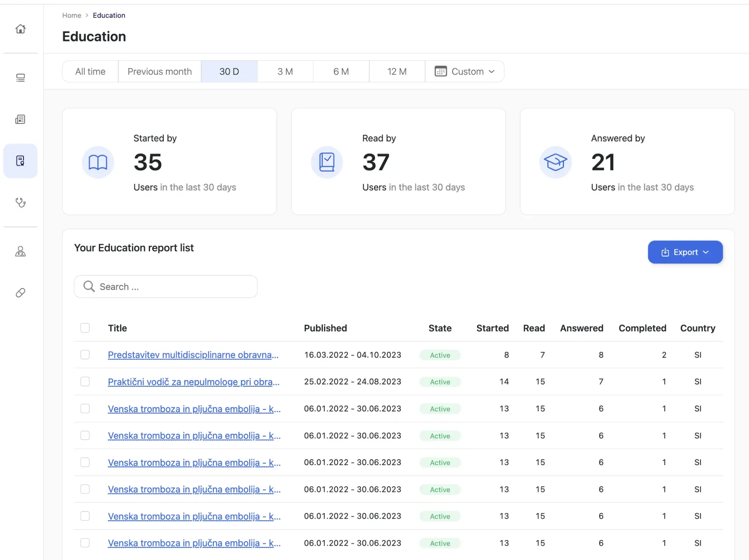Check the Predstavitev multidisciplinarne row checkbox
The width and height of the screenshot is (749, 560).
click(x=85, y=355)
